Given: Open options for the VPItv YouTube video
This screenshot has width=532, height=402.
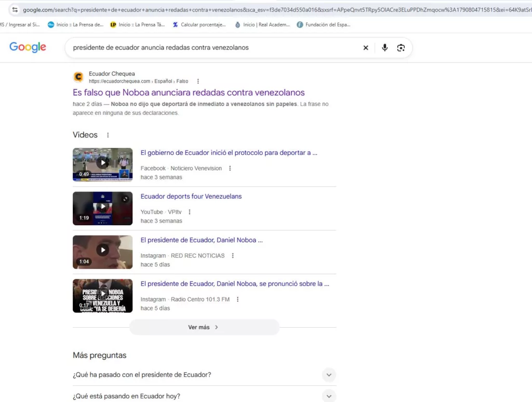Looking at the screenshot, I should pos(190,212).
